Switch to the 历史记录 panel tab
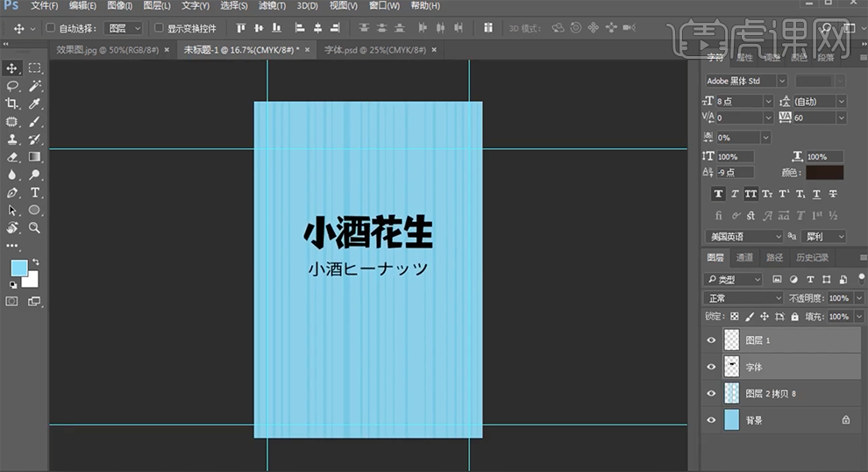Screen dimensions: 868x472 click(812, 258)
